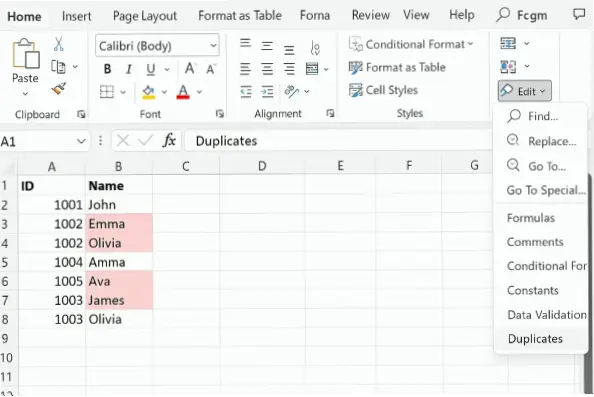Viewport: 594px width, 397px height.
Task: Choose Go To... from Edit menu
Action: [x=541, y=166]
